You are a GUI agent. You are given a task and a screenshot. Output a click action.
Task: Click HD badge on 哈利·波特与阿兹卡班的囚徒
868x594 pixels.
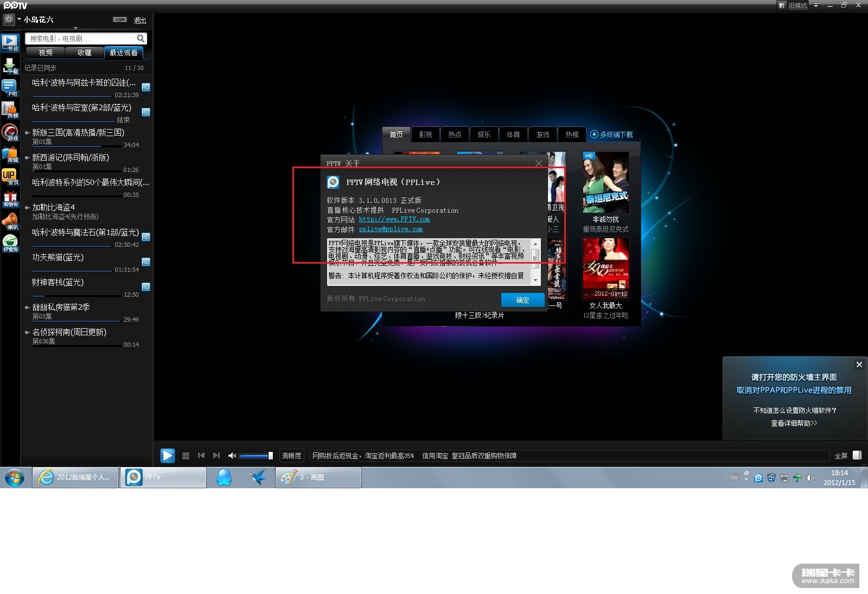pyautogui.click(x=145, y=87)
